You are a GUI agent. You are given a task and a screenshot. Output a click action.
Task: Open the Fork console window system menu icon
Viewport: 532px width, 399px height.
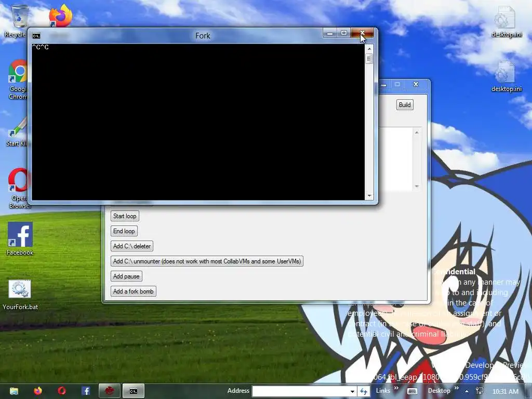[x=36, y=36]
